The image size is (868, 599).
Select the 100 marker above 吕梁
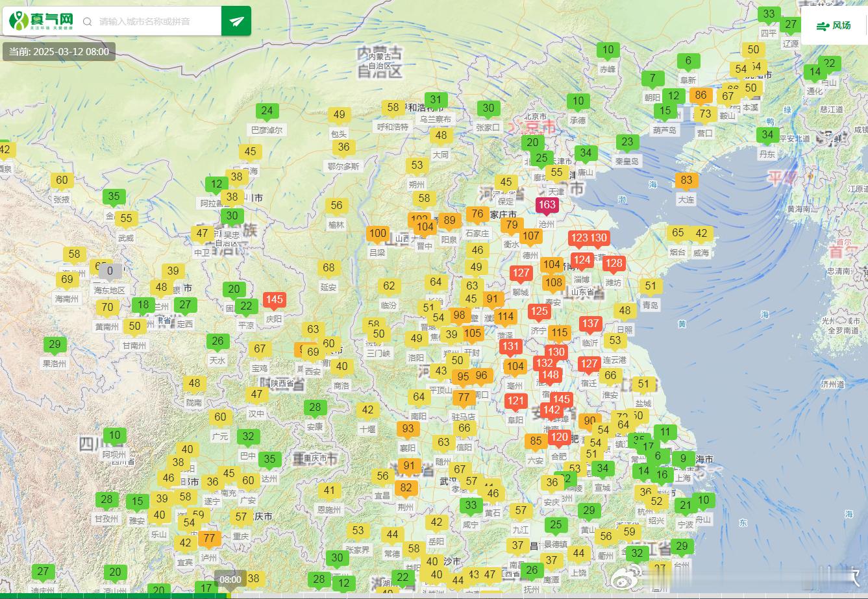(x=378, y=234)
